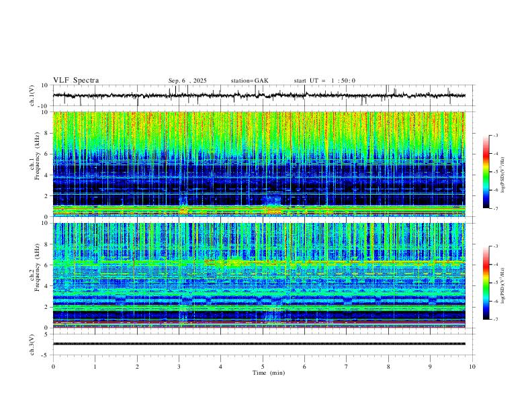Click the "start UT = 1 : 50: 0" text
Image resolution: width=532 pixels, height=411 pixels.
tap(324, 81)
